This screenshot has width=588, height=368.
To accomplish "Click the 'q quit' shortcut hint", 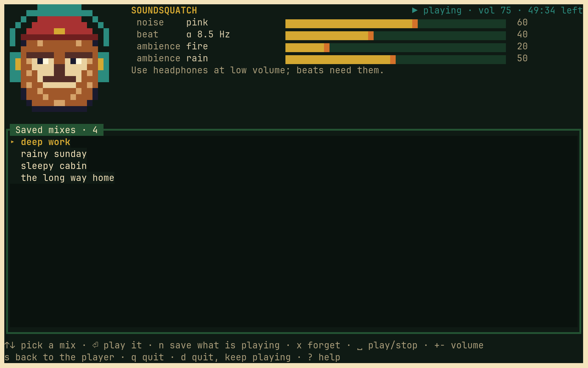I will pyautogui.click(x=148, y=357).
